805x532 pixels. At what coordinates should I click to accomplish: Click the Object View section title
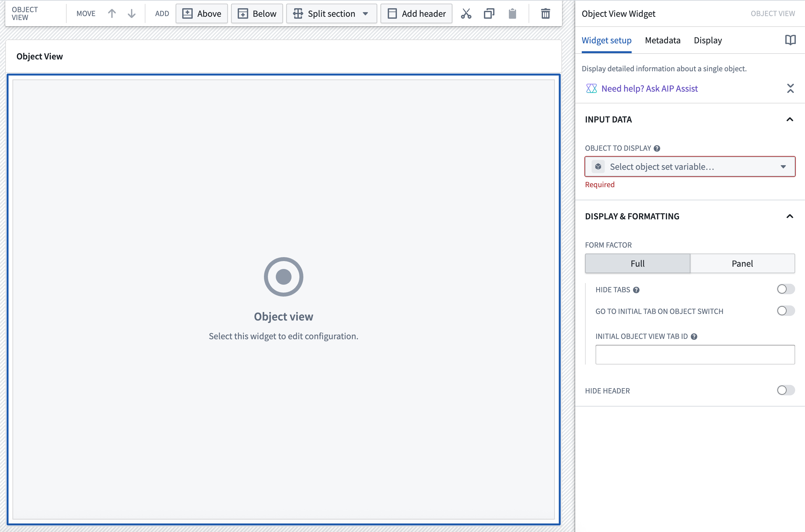point(40,56)
